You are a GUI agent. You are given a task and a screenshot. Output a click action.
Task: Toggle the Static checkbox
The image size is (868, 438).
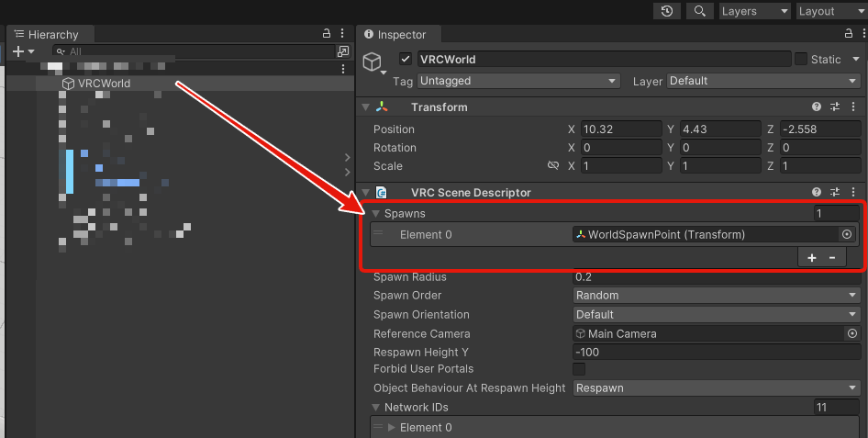(801, 59)
